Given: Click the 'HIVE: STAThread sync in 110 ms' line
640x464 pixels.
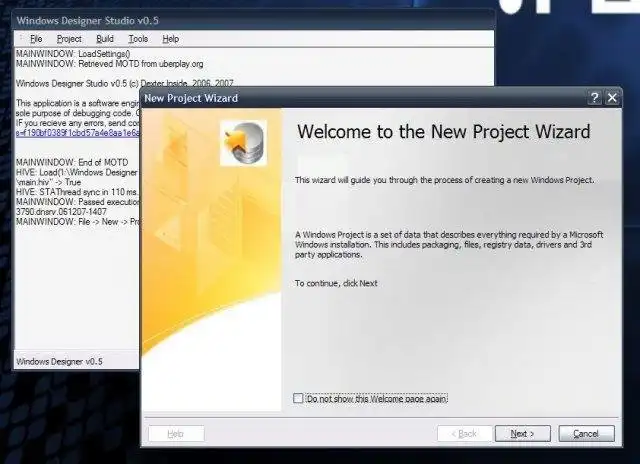Looking at the screenshot, I should [77, 192].
